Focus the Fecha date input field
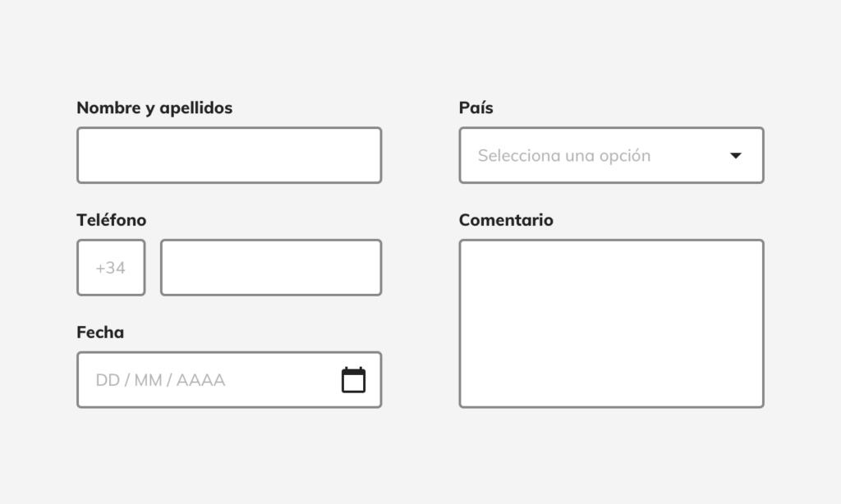 [229, 379]
